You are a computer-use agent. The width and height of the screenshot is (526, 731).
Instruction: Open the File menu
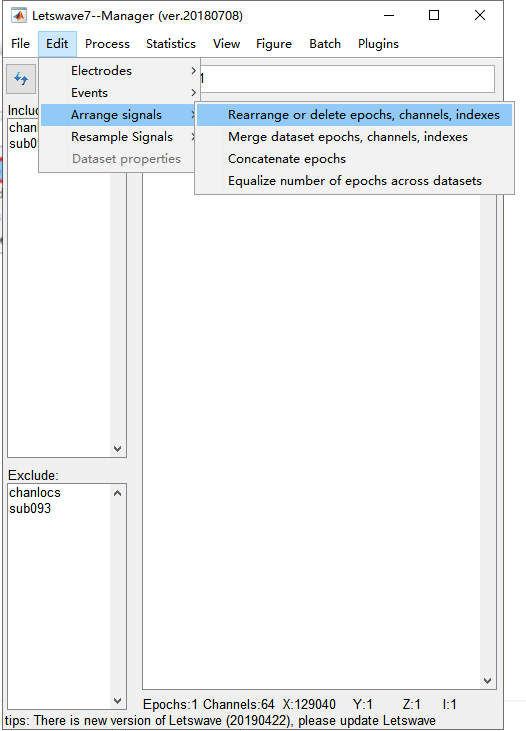pos(20,44)
